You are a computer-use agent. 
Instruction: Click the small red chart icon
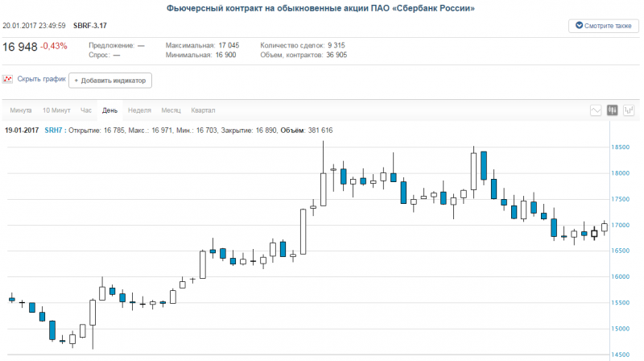(7, 80)
